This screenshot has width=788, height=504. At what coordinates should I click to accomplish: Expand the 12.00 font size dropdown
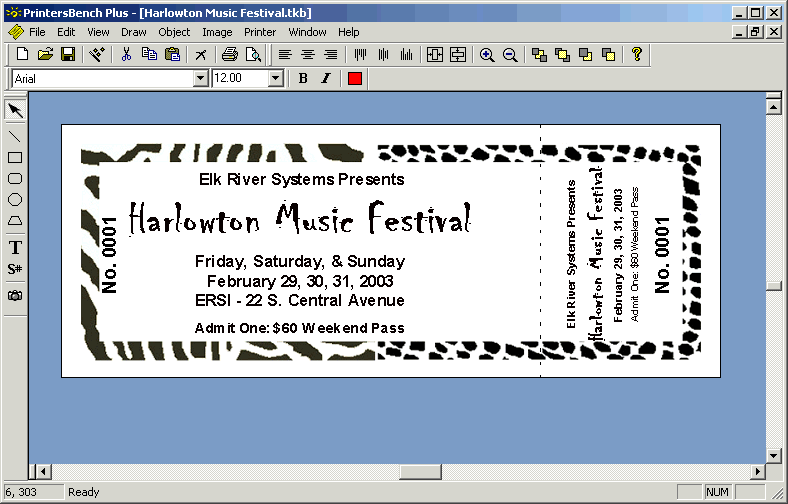coord(276,78)
